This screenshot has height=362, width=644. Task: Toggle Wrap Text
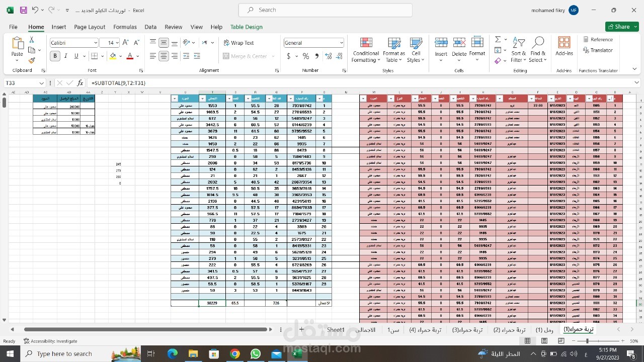pyautogui.click(x=238, y=43)
